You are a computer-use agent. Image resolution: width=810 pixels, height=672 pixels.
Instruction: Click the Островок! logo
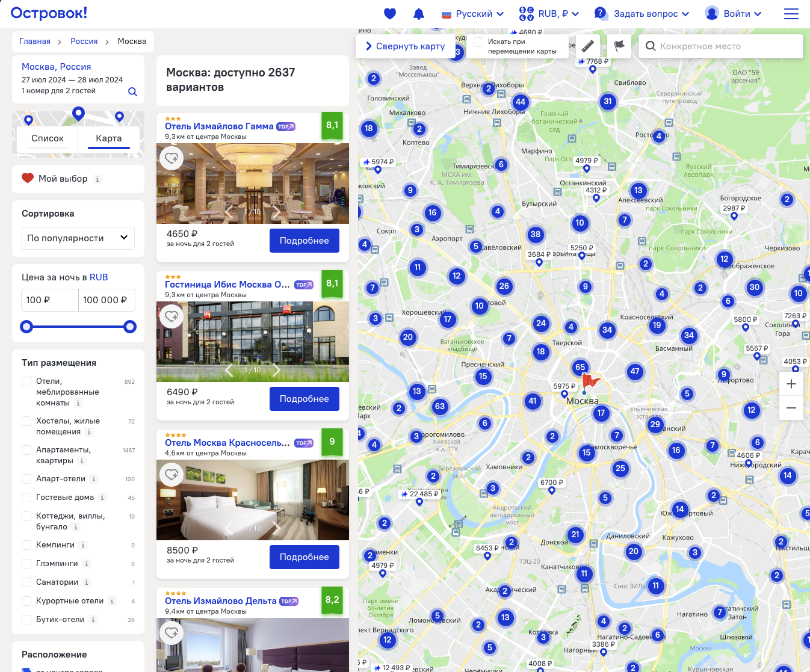pos(49,13)
